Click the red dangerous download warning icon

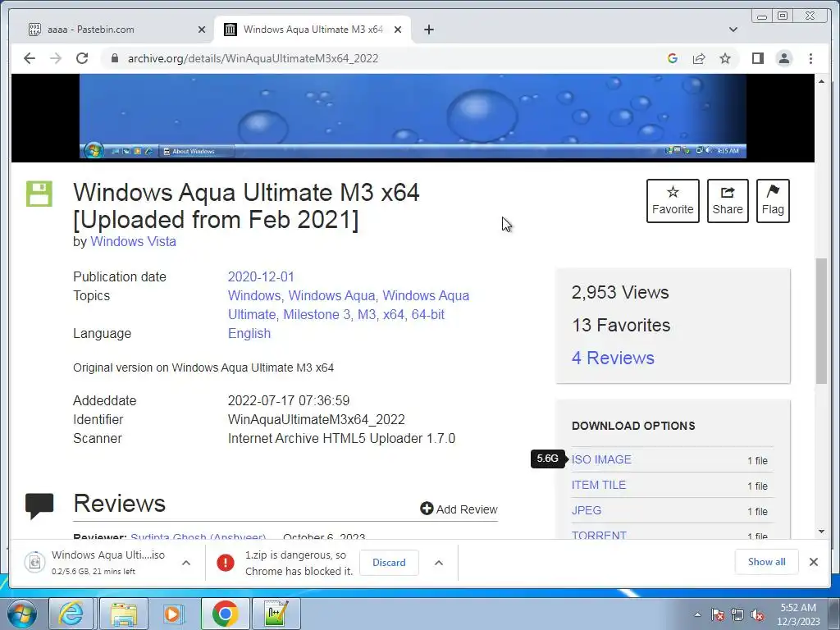click(x=226, y=563)
